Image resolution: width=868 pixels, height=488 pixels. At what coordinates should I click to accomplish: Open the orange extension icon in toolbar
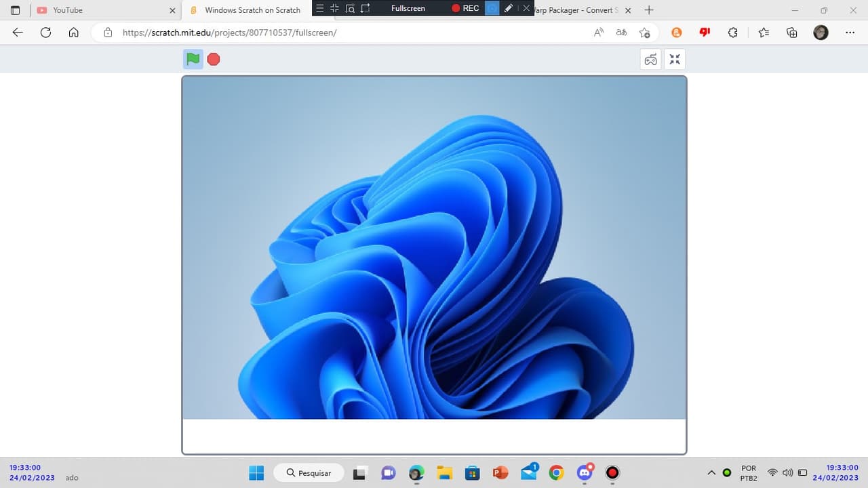[676, 33]
